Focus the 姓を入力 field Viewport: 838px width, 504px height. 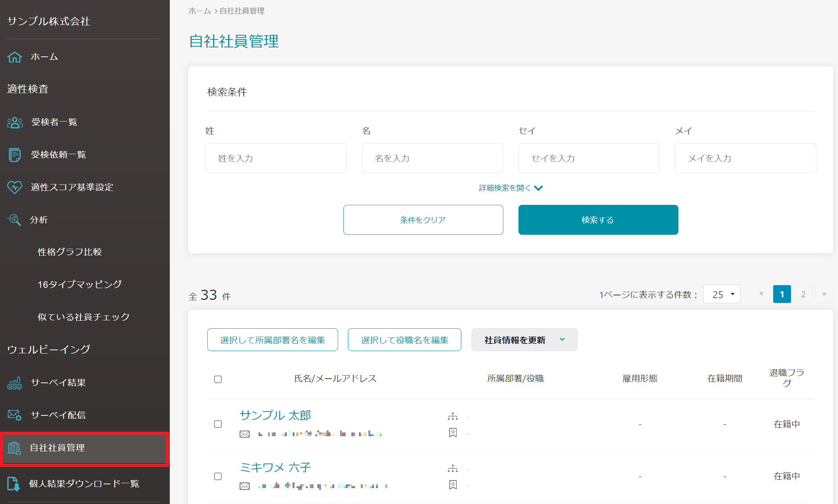[x=276, y=158]
